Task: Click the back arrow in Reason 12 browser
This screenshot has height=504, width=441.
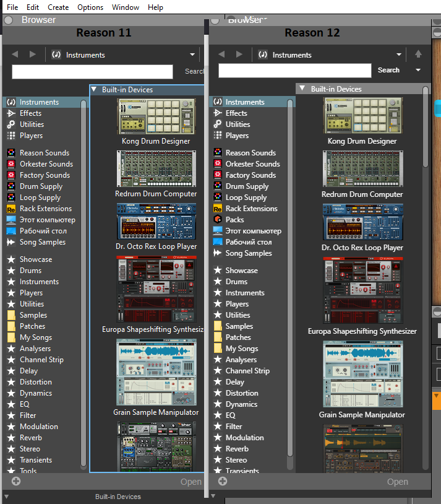Action: (221, 54)
